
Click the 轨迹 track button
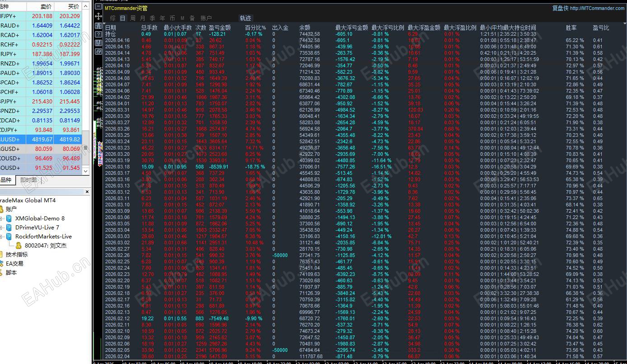tap(245, 18)
